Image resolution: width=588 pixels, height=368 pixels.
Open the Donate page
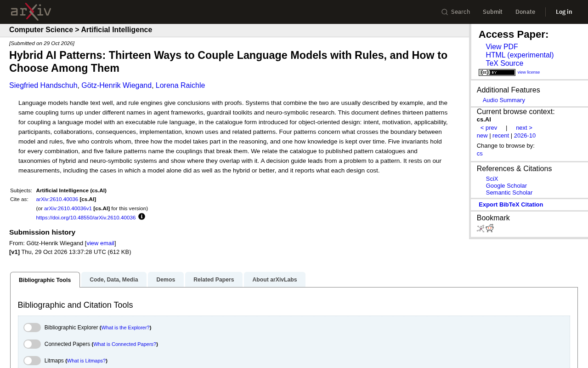pyautogui.click(x=525, y=12)
